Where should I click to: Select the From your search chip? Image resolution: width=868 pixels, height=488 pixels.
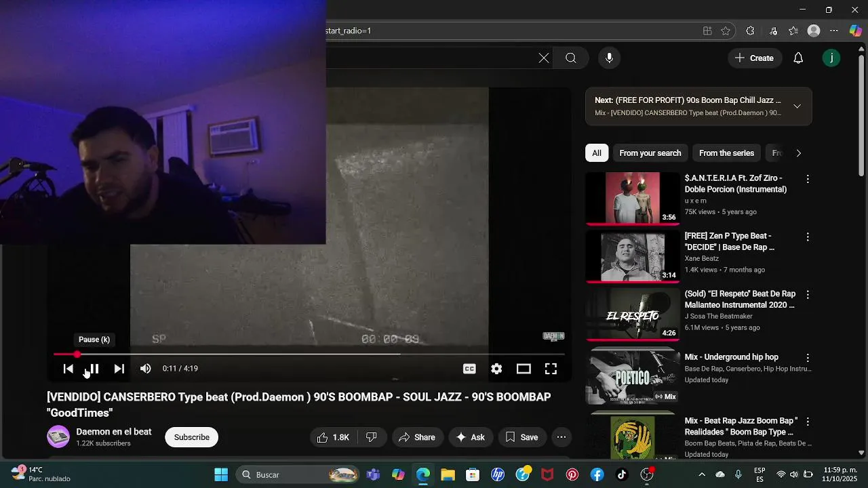click(x=650, y=153)
